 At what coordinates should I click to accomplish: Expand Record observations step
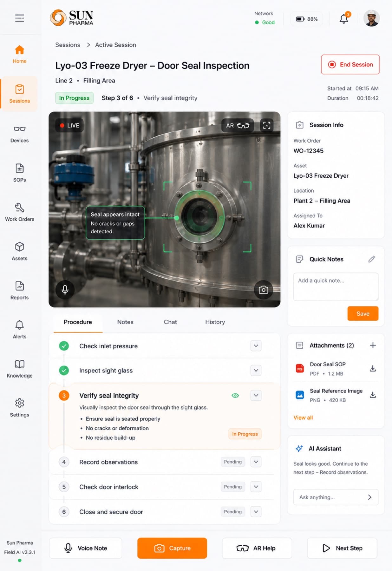click(x=256, y=462)
